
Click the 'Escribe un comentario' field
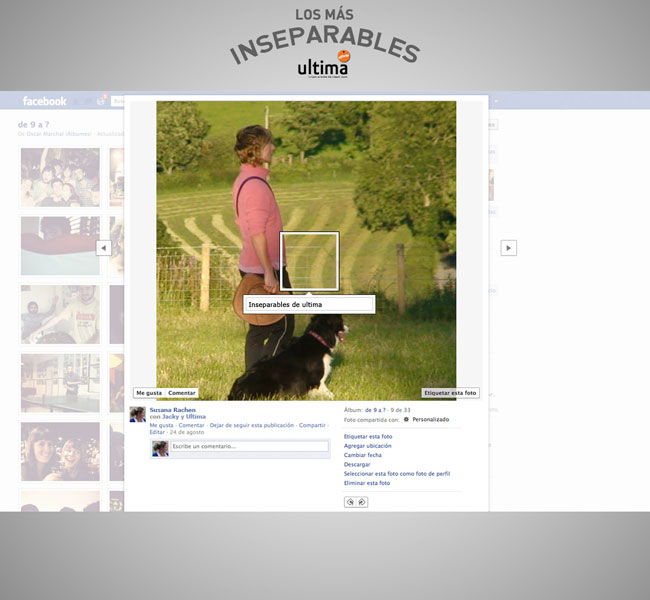tap(248, 446)
